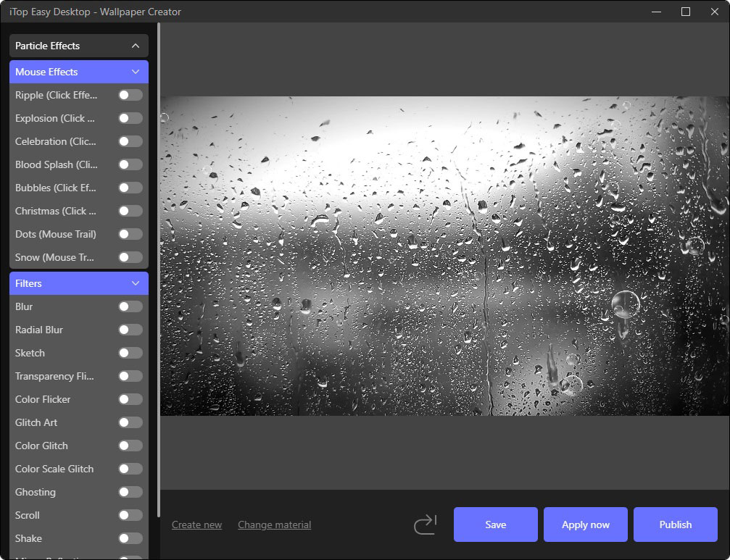
Task: Enable the Bubbles click effect
Action: coord(130,188)
